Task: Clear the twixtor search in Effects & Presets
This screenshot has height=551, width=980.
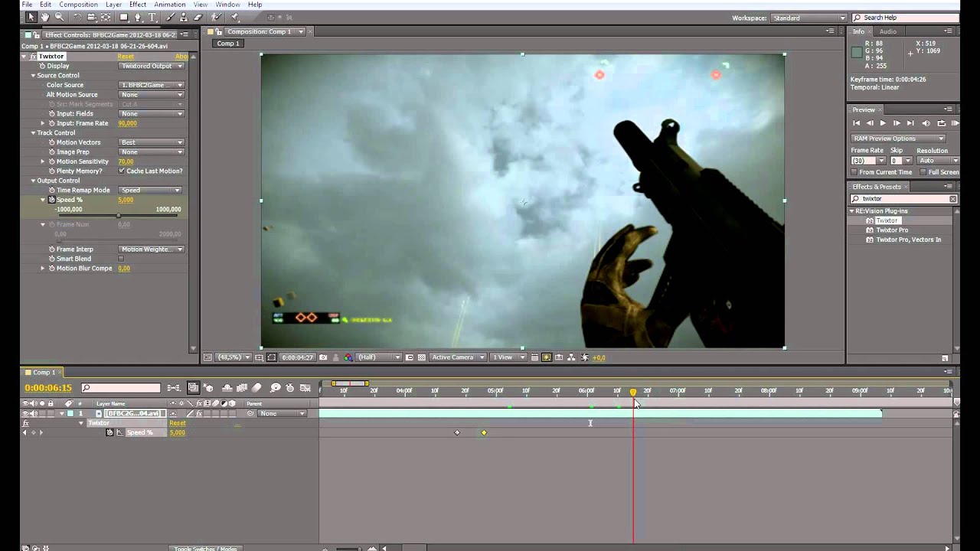Action: pos(953,199)
